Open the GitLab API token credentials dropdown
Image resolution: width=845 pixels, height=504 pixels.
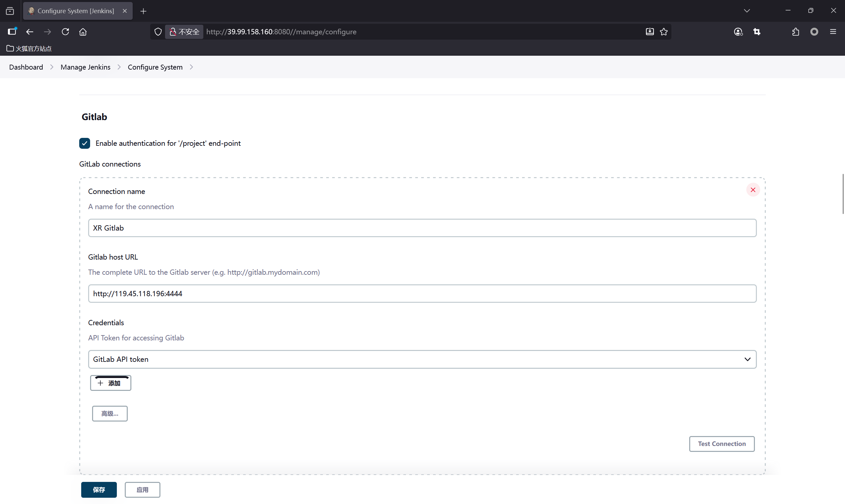(422, 359)
